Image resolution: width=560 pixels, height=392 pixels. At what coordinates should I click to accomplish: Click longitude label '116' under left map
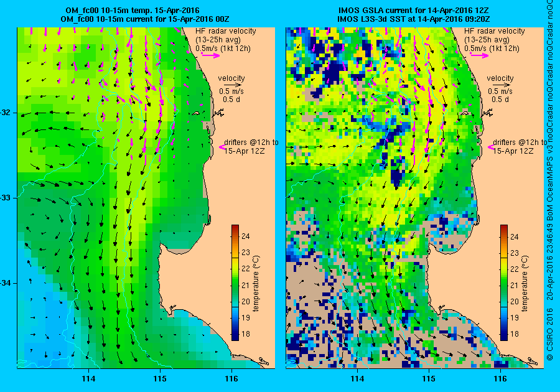click(x=231, y=379)
